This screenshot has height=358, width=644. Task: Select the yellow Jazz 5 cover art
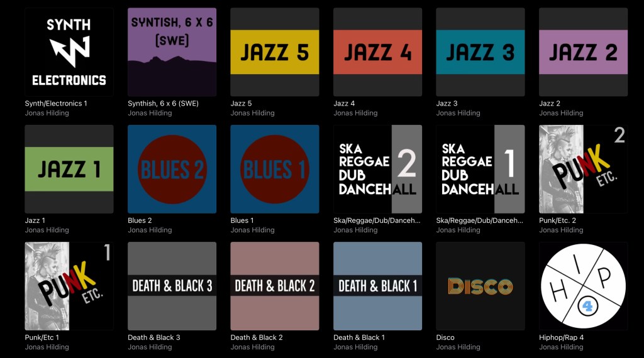point(274,52)
